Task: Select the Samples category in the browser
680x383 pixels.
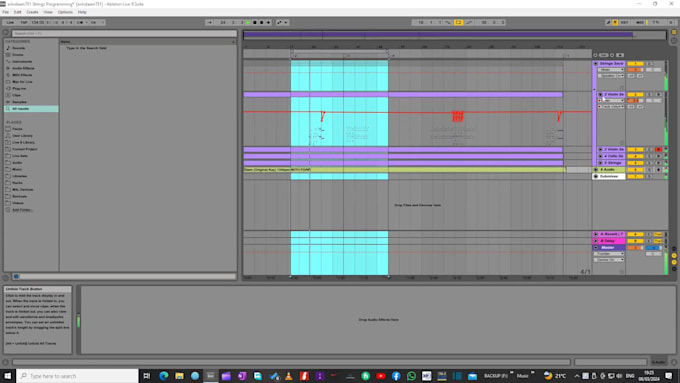Action: point(19,102)
